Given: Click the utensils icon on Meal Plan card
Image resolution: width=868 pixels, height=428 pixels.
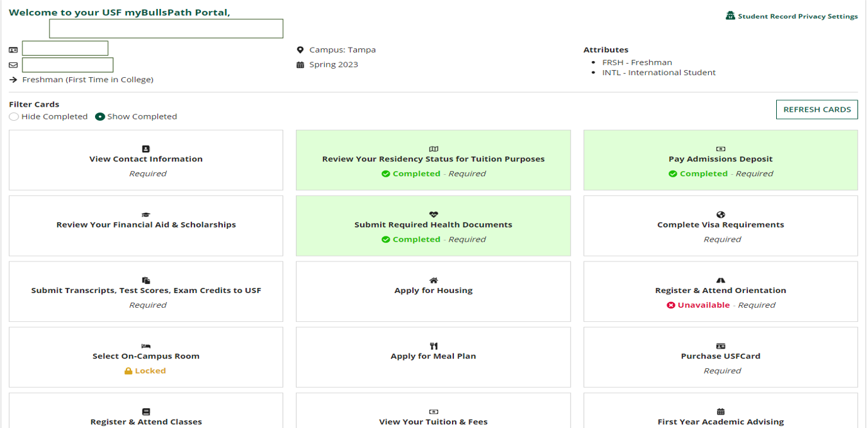Looking at the screenshot, I should pos(433,346).
